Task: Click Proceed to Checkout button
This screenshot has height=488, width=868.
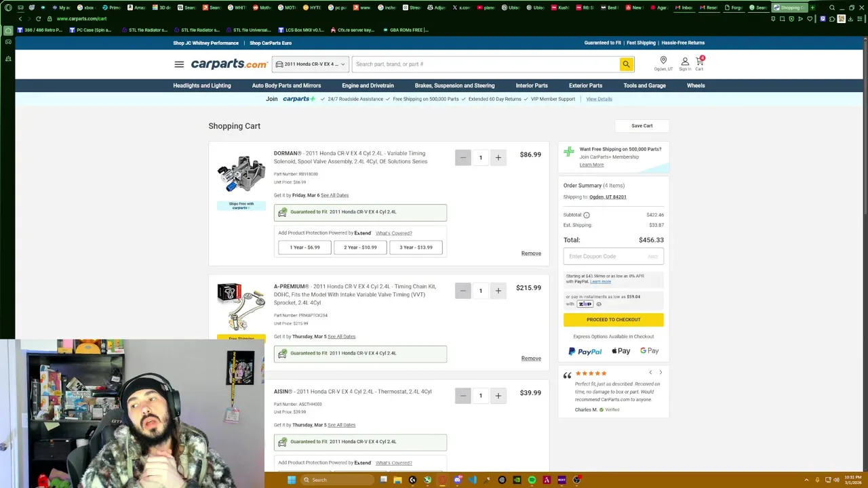Action: click(614, 320)
